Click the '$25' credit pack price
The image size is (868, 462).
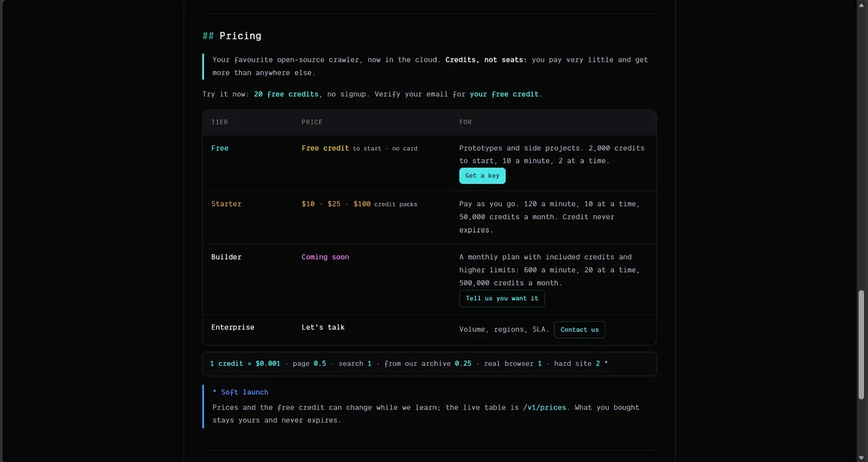pos(334,204)
